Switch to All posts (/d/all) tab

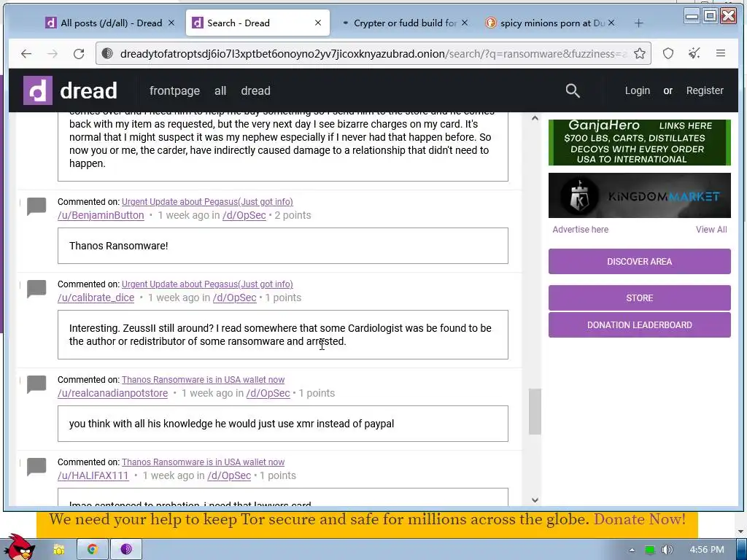pos(111,23)
